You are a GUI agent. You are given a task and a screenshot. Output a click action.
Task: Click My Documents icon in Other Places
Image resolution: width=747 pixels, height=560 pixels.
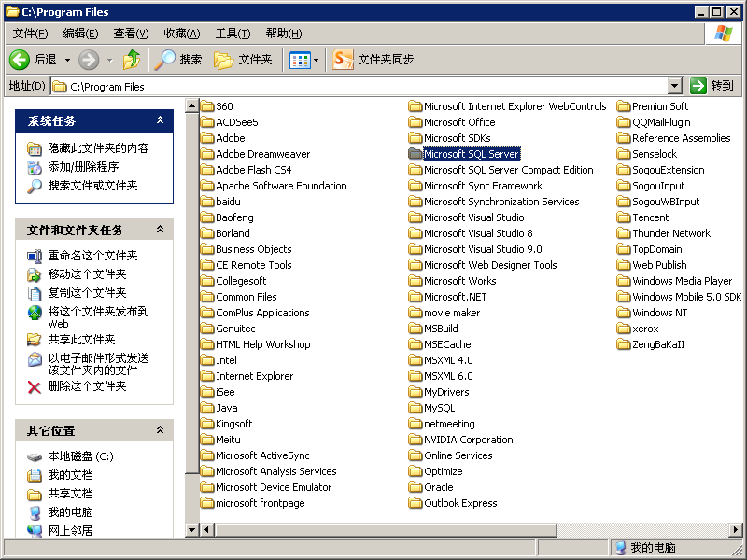[34, 475]
